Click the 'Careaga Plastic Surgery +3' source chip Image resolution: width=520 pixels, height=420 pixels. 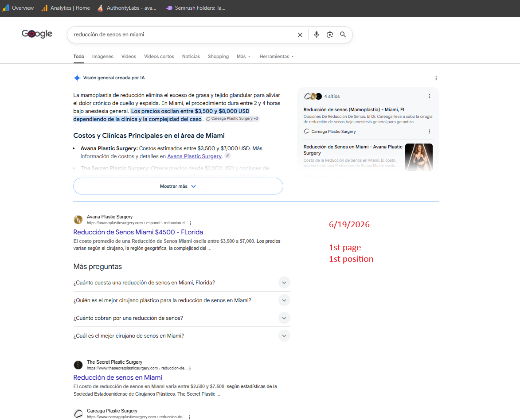[232, 119]
